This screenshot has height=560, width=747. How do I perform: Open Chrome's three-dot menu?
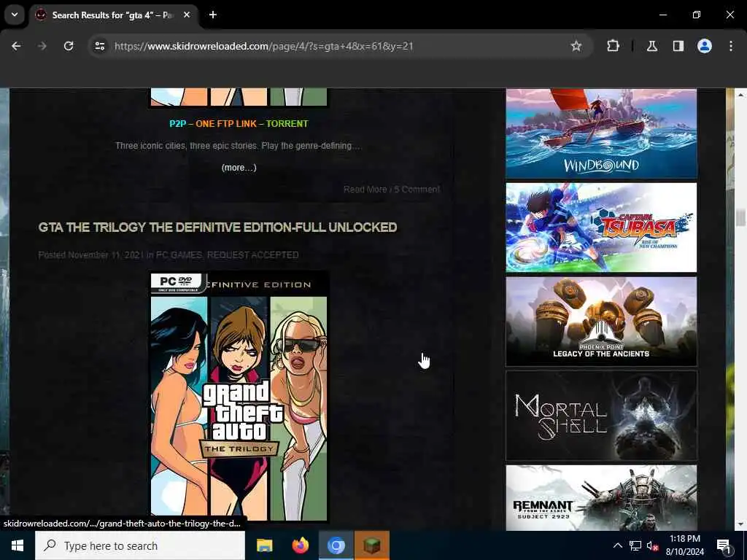point(731,46)
